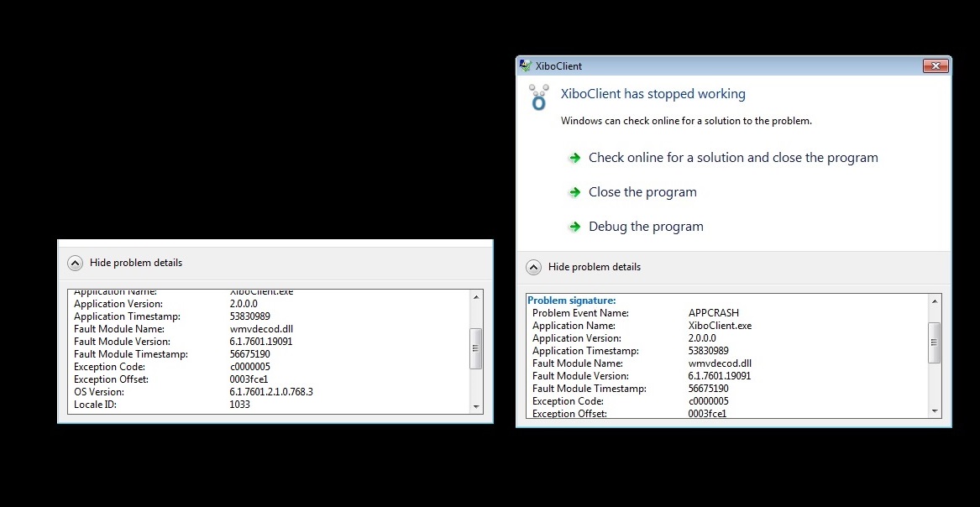Image resolution: width=980 pixels, height=507 pixels.
Task: Click Close the program option
Action: (642, 192)
